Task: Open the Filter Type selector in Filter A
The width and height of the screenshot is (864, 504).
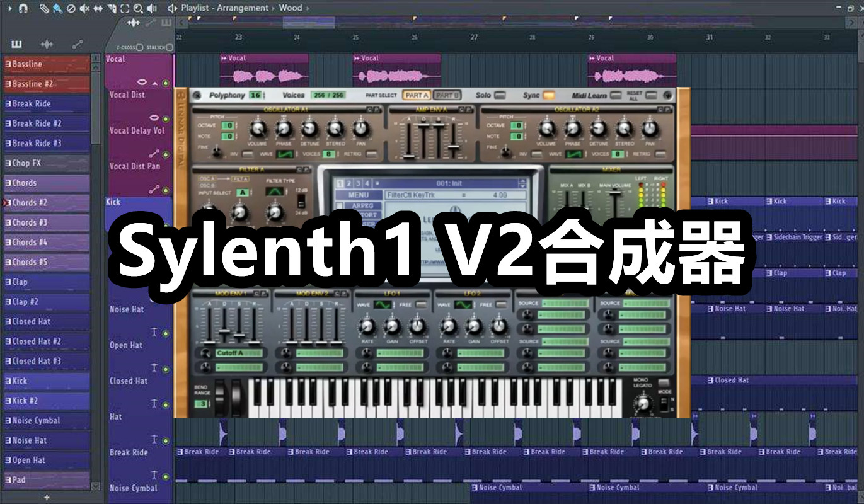Action: 275,192
